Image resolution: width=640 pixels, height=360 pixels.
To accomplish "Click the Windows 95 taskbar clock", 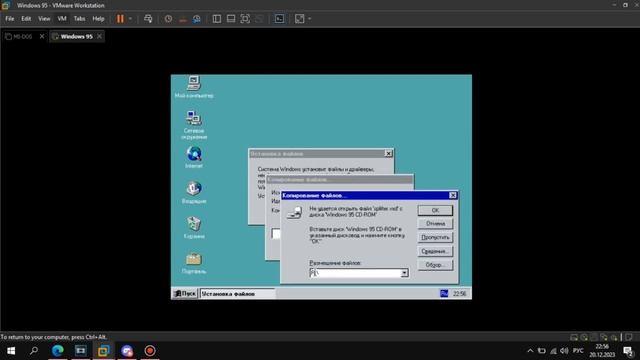I will click(460, 293).
